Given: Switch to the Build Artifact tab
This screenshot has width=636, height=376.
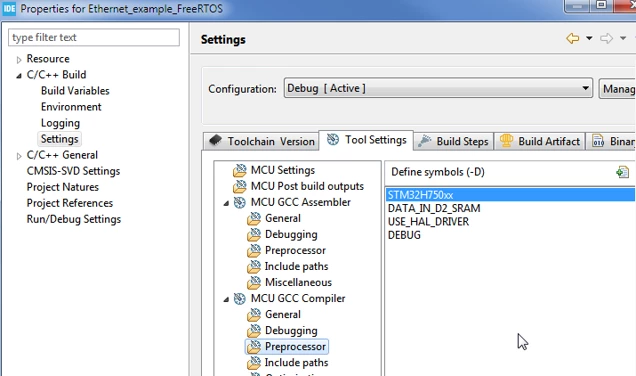Looking at the screenshot, I should (x=539, y=141).
